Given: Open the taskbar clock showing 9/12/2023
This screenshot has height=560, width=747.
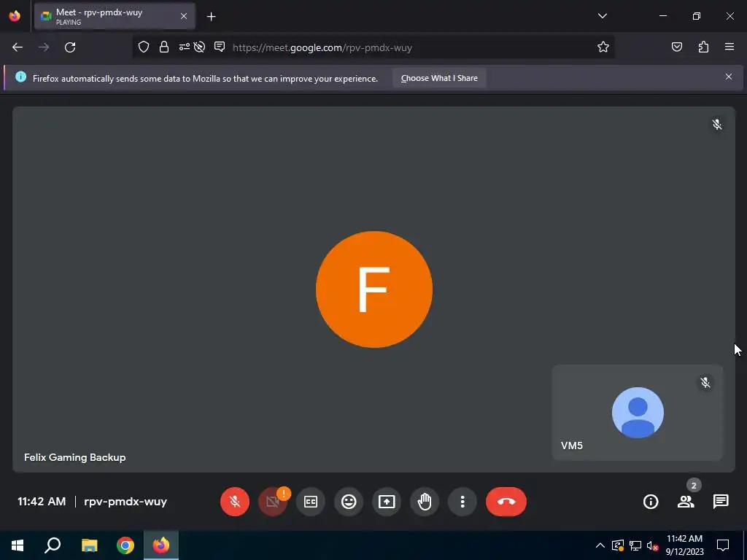Looking at the screenshot, I should point(684,545).
